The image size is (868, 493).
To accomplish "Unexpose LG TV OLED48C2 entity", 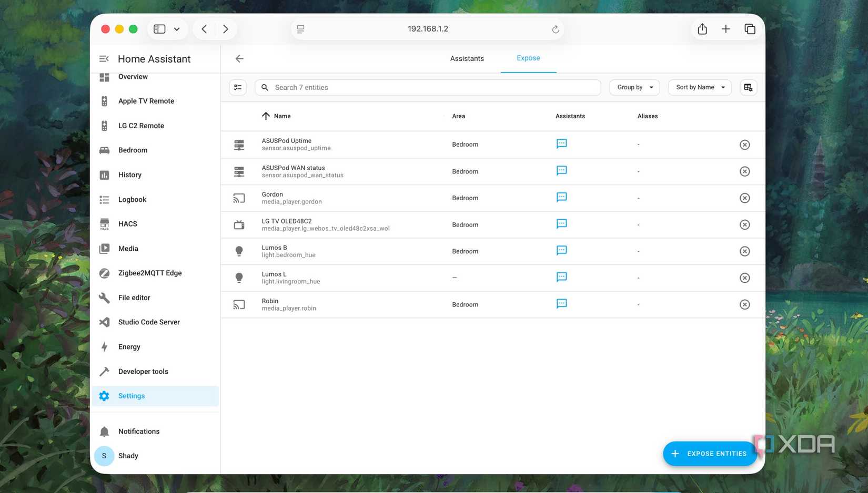I will pyautogui.click(x=744, y=225).
